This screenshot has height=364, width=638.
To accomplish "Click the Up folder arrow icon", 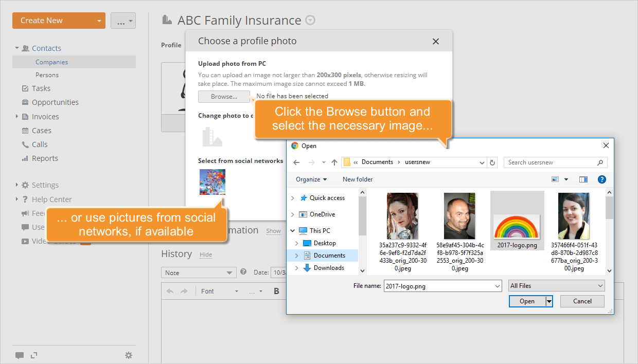I will coord(334,162).
